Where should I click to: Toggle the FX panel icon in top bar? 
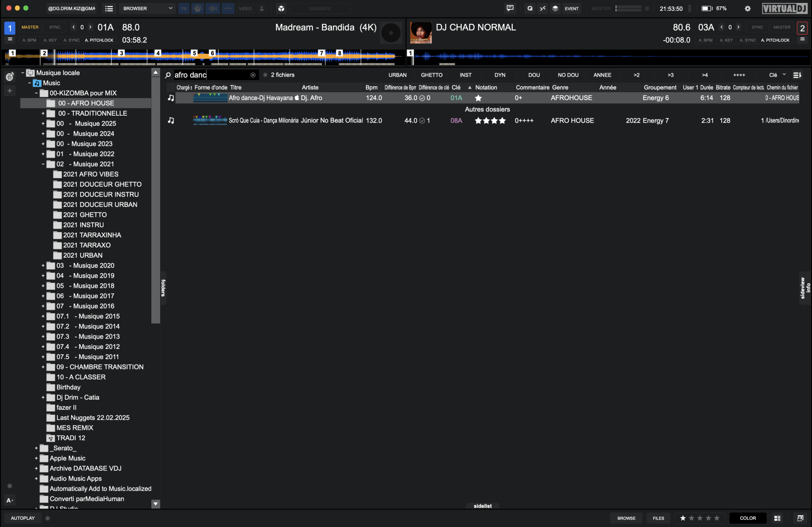[184, 8]
